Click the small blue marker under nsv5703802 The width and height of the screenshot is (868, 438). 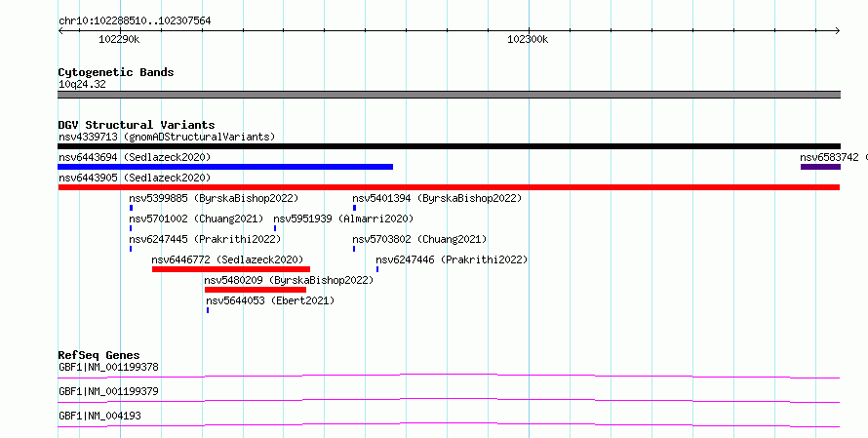(354, 249)
